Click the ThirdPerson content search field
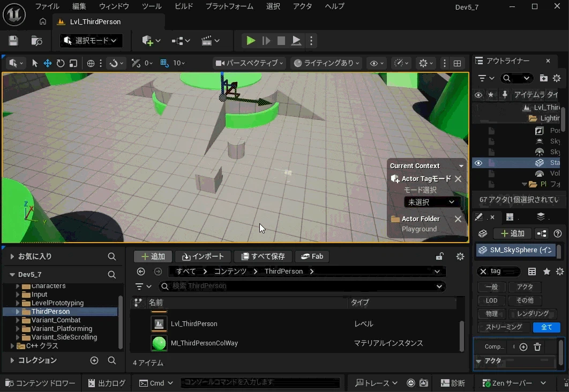Screen dimensions: 569x392 [x=302, y=286]
